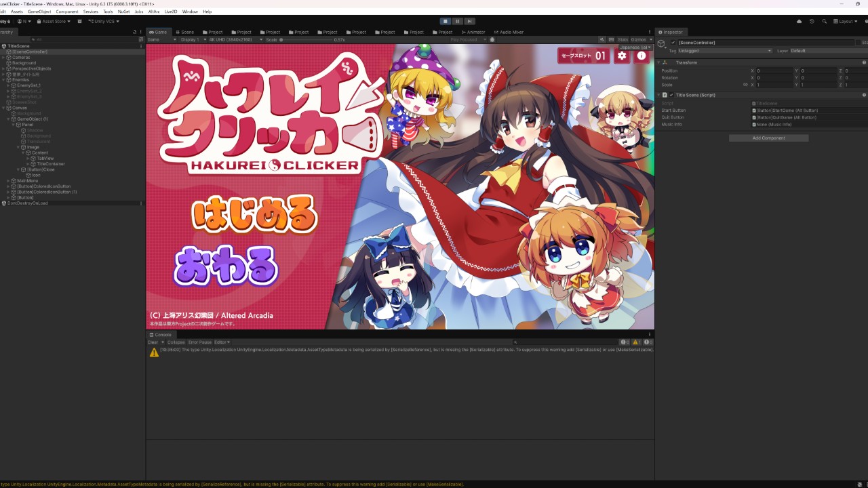Click the package store icon beside Asset Store
868x488 pixels.
click(79, 21)
